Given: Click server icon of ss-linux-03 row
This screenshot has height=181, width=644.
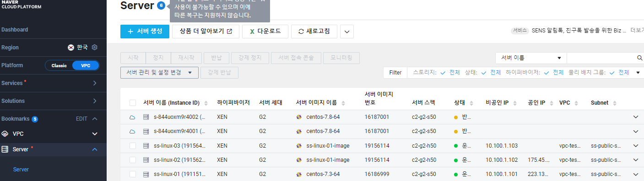Looking at the screenshot, I should (146, 146).
